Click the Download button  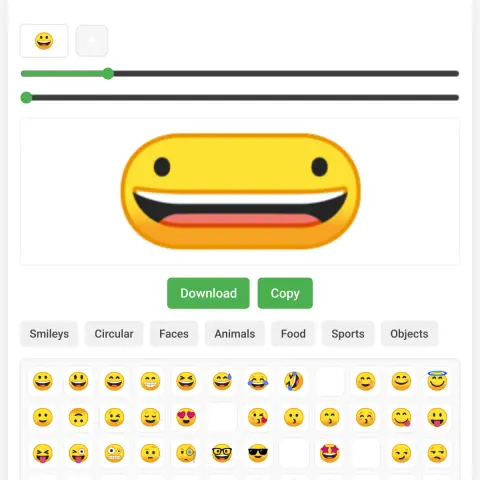coord(208,293)
